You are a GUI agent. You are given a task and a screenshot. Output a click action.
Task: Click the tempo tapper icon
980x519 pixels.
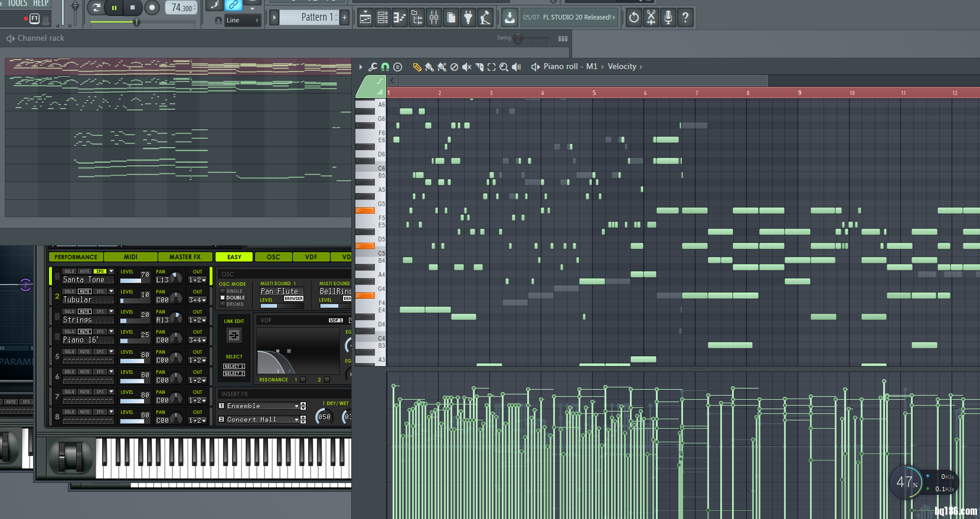(x=485, y=18)
